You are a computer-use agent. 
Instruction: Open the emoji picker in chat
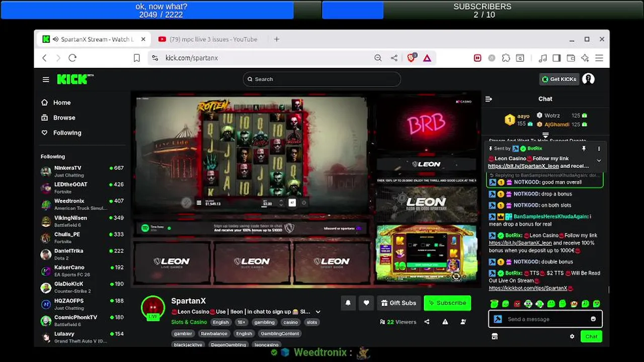click(593, 319)
